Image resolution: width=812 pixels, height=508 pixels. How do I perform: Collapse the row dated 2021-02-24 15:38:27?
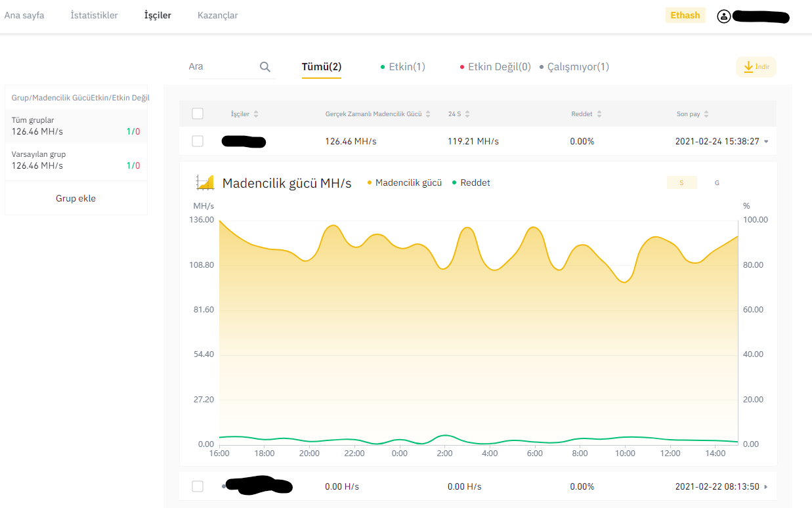[766, 142]
